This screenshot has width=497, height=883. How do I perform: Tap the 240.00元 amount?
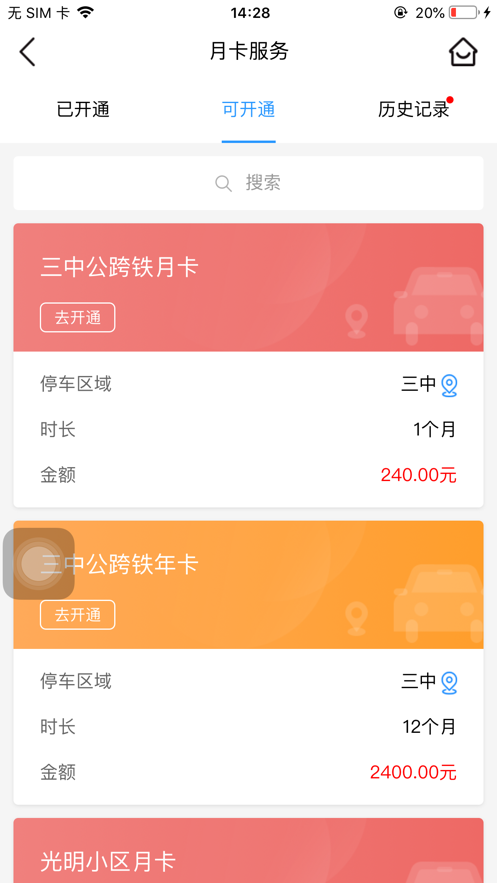tap(419, 475)
